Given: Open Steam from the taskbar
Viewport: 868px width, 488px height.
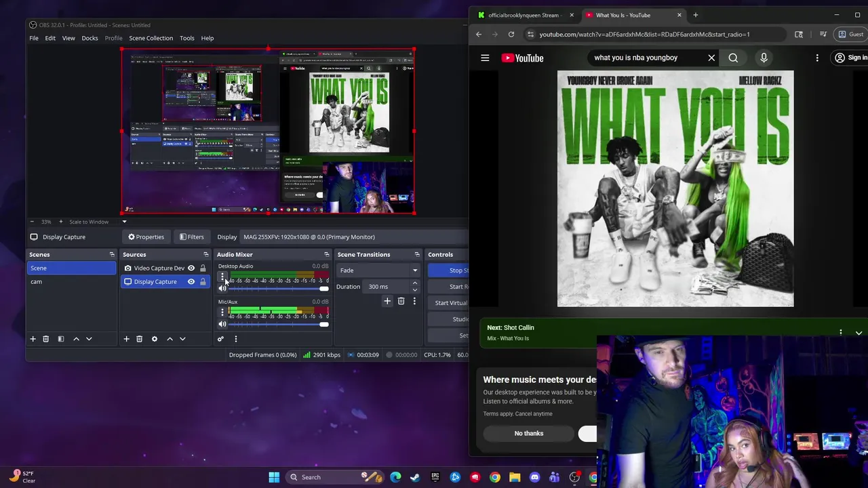Looking at the screenshot, I should click(415, 477).
